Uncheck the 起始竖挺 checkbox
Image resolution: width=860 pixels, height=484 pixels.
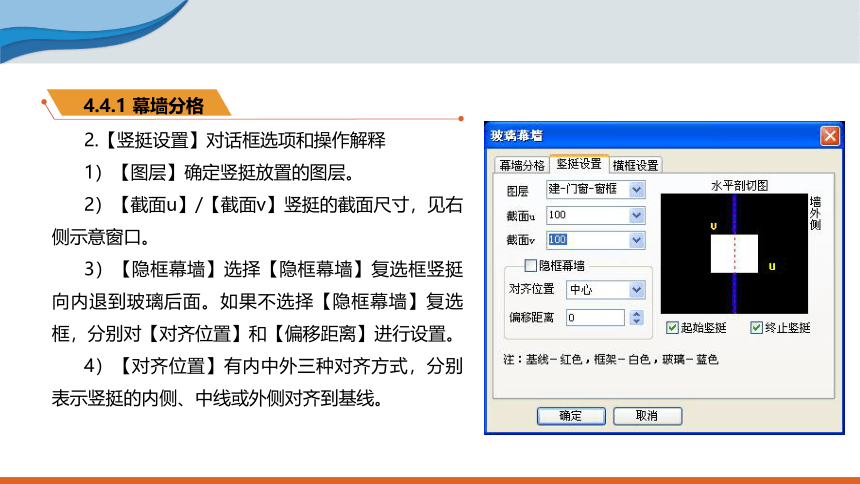[672, 328]
